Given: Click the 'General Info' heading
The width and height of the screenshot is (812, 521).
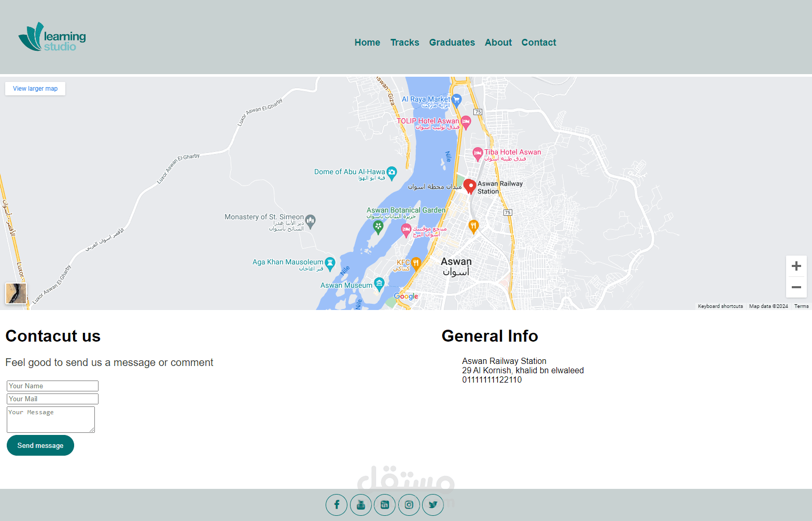Looking at the screenshot, I should pyautogui.click(x=490, y=336).
